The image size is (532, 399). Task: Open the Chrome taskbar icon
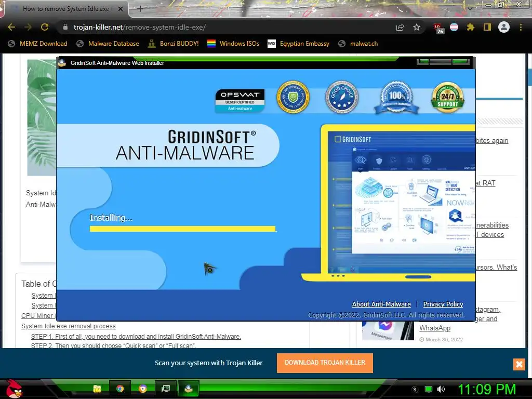pos(120,389)
